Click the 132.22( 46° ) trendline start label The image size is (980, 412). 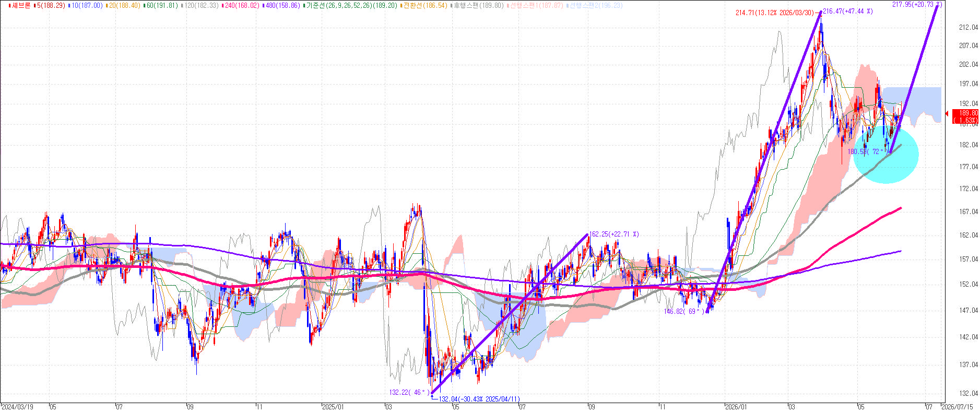coord(409,392)
